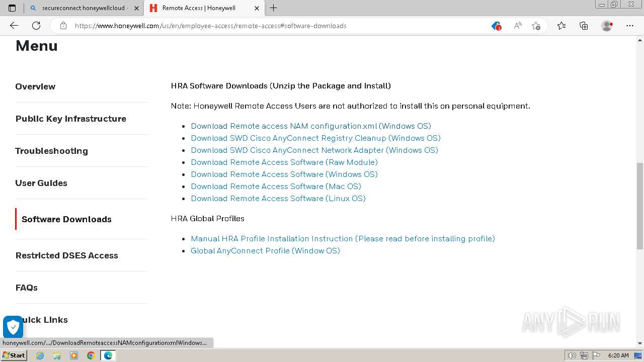The height and width of the screenshot is (362, 644).
Task: Go to Troubleshooting section
Action: (x=51, y=151)
